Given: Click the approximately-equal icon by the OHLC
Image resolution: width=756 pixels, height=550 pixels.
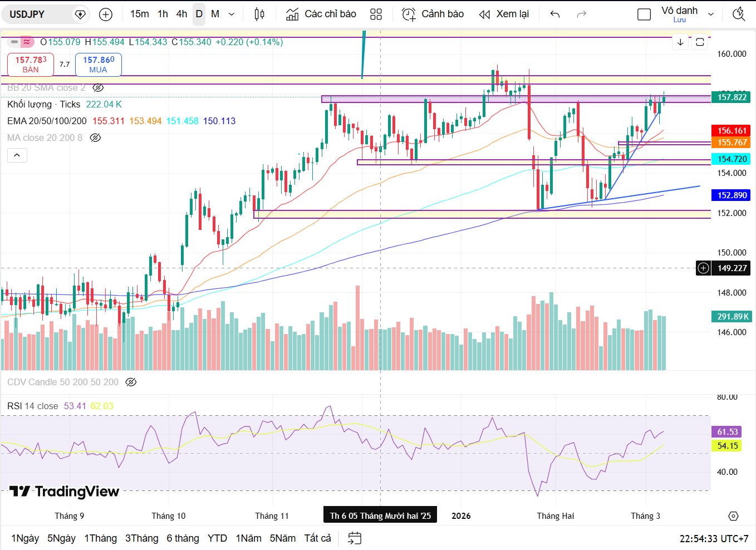Looking at the screenshot, I should pos(27,42).
